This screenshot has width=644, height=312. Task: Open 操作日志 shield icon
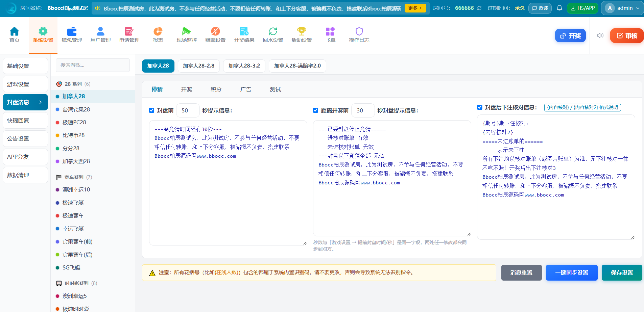[359, 31]
